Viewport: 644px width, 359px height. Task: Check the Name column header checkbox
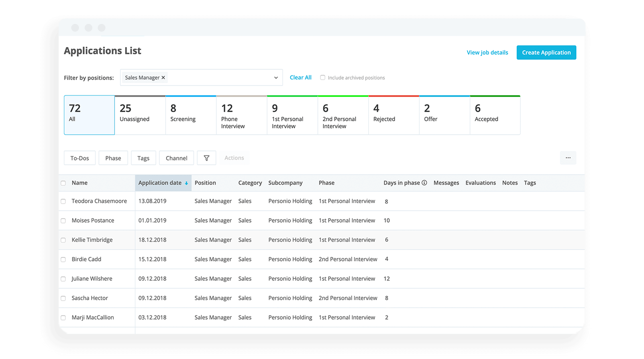tap(64, 183)
